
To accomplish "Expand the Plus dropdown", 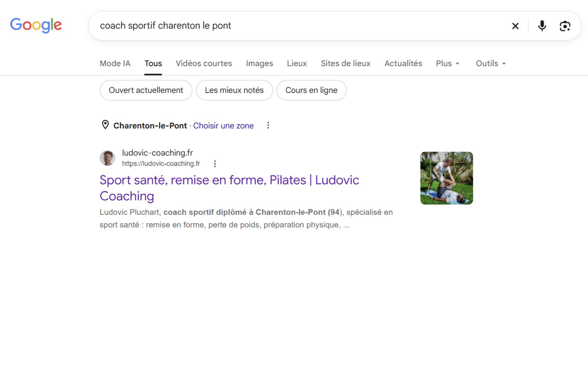I will [x=448, y=63].
